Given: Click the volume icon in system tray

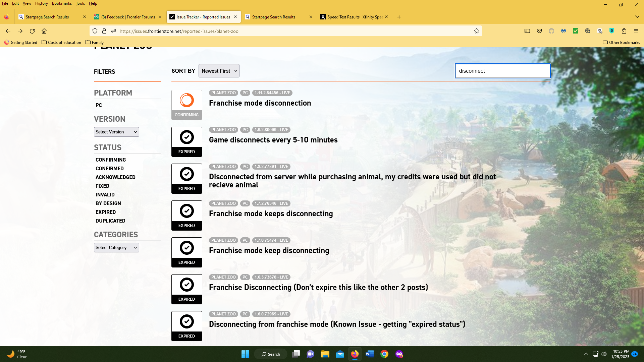Looking at the screenshot, I should (604, 354).
